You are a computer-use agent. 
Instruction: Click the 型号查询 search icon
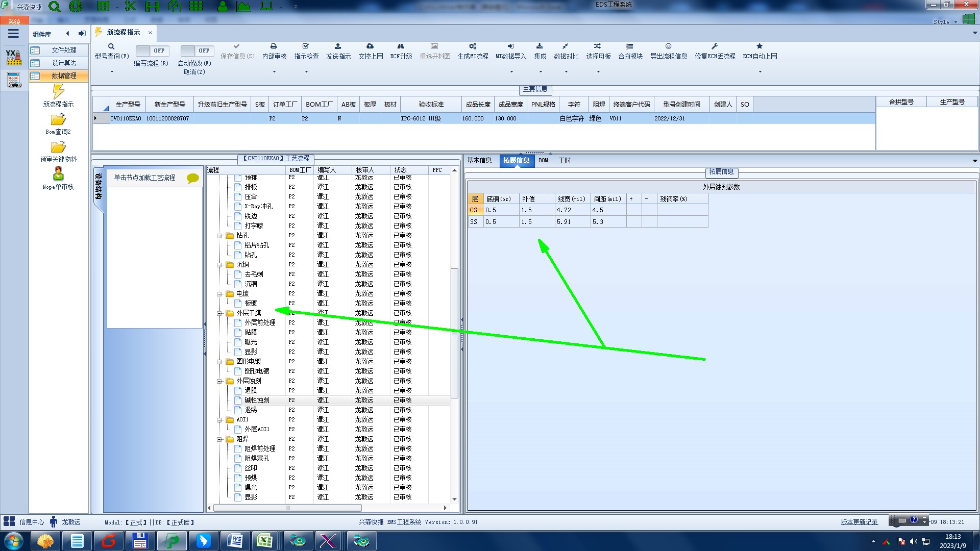tap(111, 46)
